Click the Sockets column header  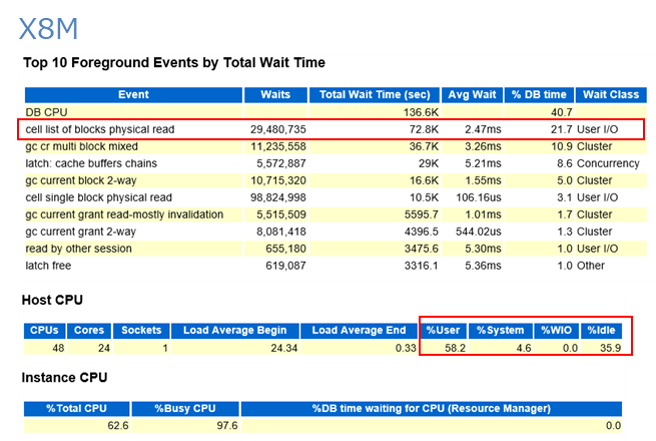[141, 330]
